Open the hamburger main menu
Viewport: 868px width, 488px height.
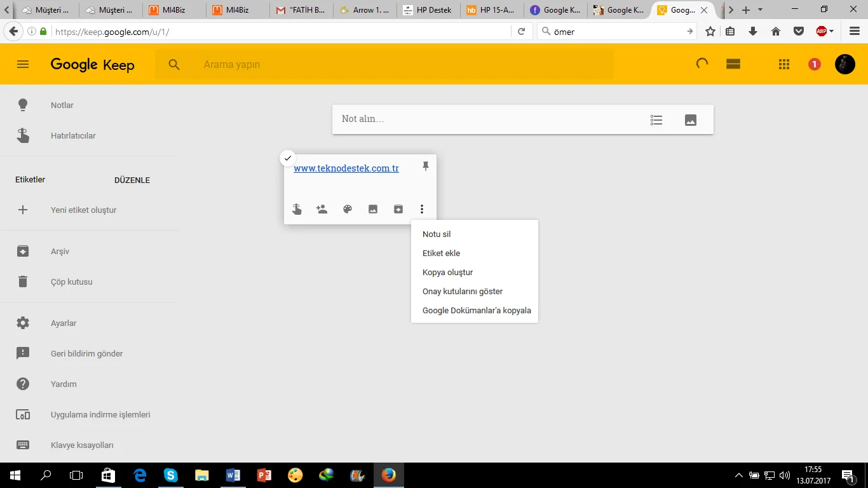pyautogui.click(x=23, y=64)
